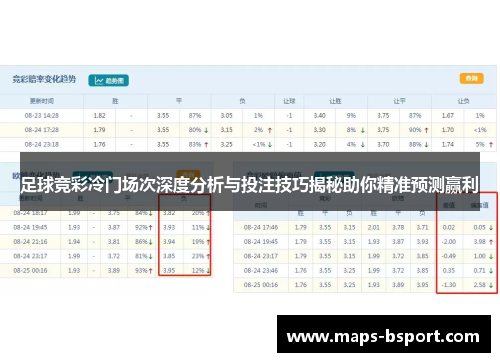
Task: Click the down arrow beside 88%
Action: tap(426, 145)
